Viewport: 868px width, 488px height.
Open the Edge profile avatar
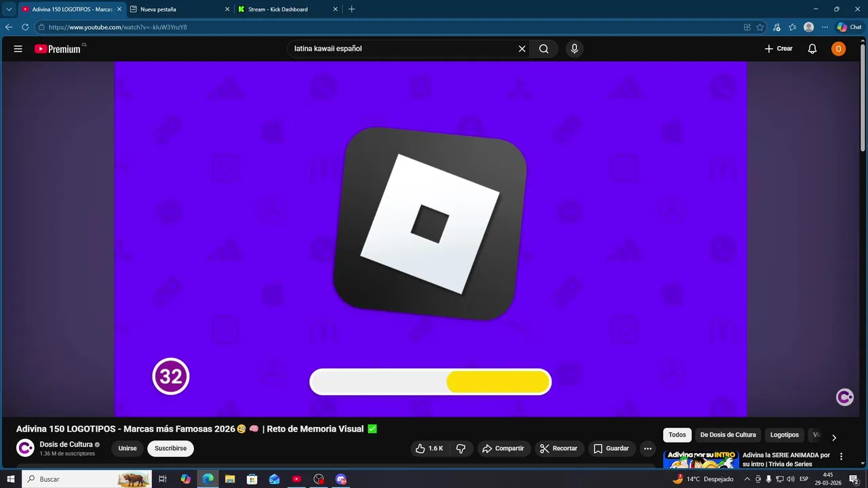808,27
